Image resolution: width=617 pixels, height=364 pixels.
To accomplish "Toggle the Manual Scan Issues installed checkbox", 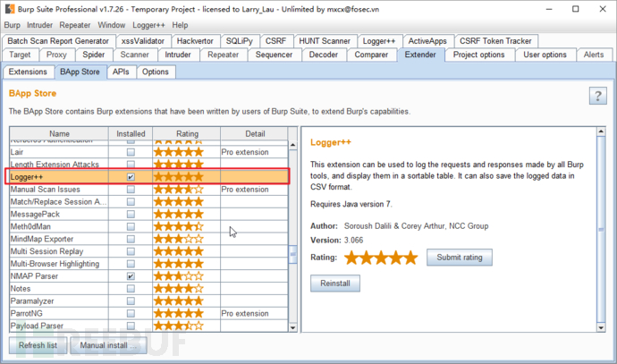I will pos(131,190).
